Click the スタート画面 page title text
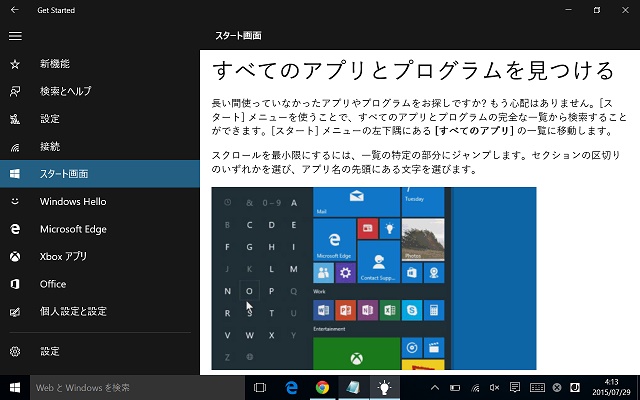 pos(238,36)
